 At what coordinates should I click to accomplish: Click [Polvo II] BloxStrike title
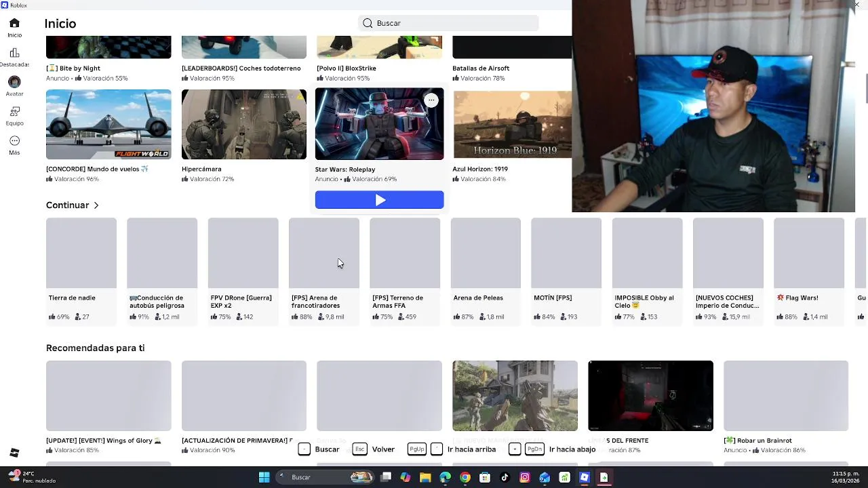click(x=347, y=68)
